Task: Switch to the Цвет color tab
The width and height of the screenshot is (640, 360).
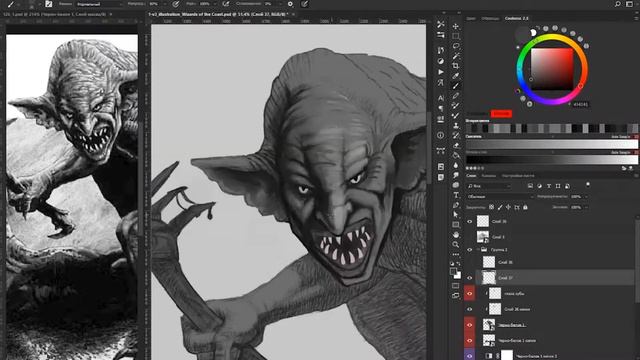Action: (x=471, y=18)
